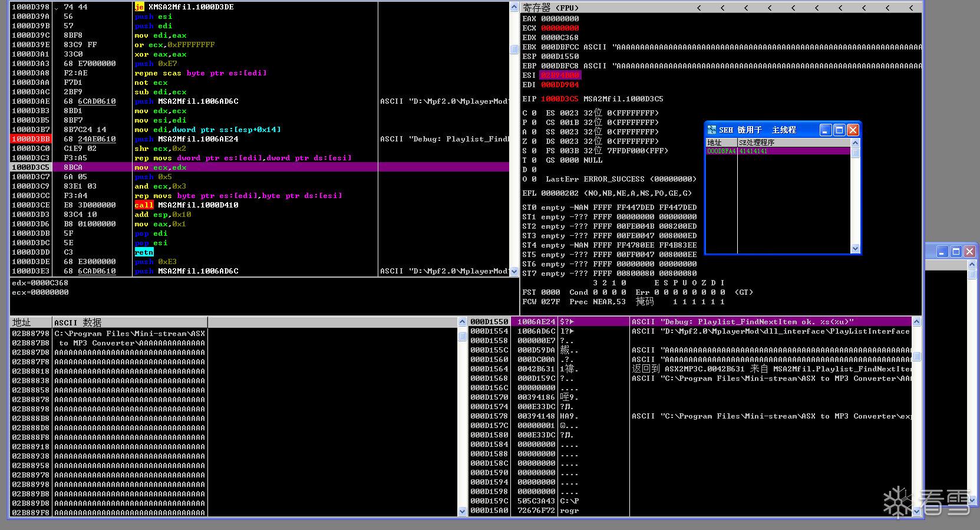
Task: Select the add esp,0x10 instruction
Action: (163, 215)
